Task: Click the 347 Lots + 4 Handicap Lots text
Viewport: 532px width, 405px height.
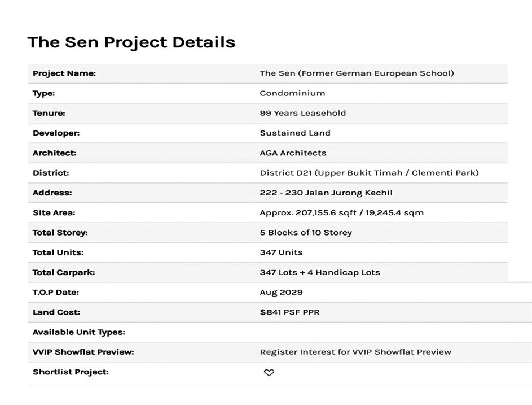Action: click(320, 272)
